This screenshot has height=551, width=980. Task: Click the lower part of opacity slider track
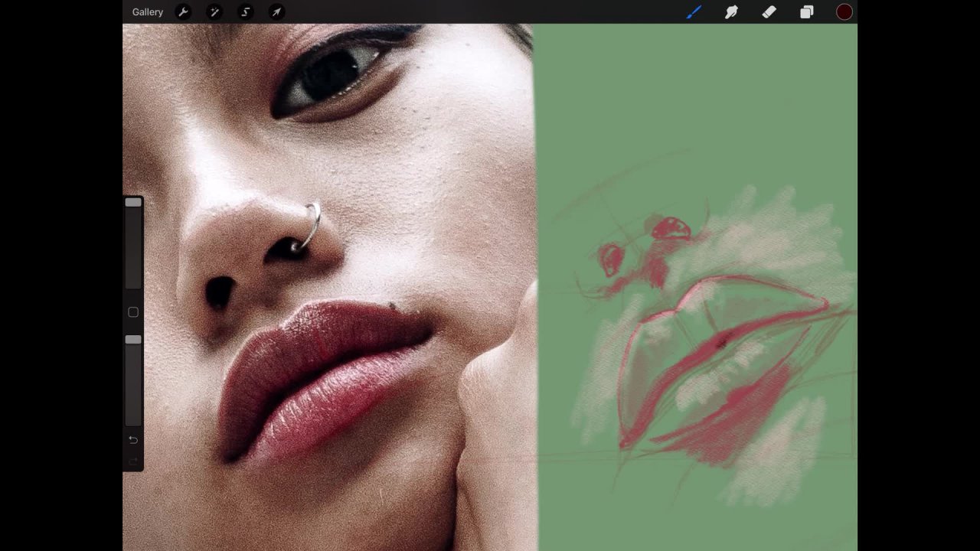click(133, 398)
